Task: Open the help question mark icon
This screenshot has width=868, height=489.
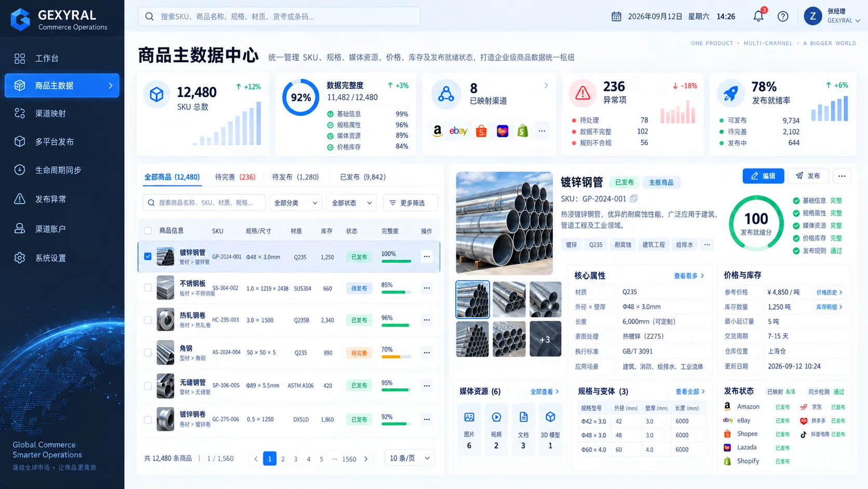Action: pyautogui.click(x=783, y=17)
